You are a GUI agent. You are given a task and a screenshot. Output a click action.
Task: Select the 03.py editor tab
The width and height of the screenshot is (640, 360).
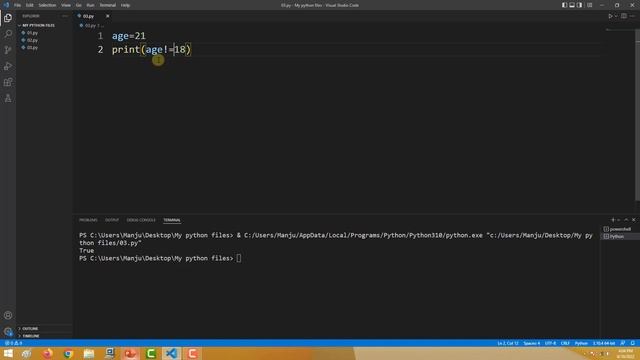click(x=89, y=16)
